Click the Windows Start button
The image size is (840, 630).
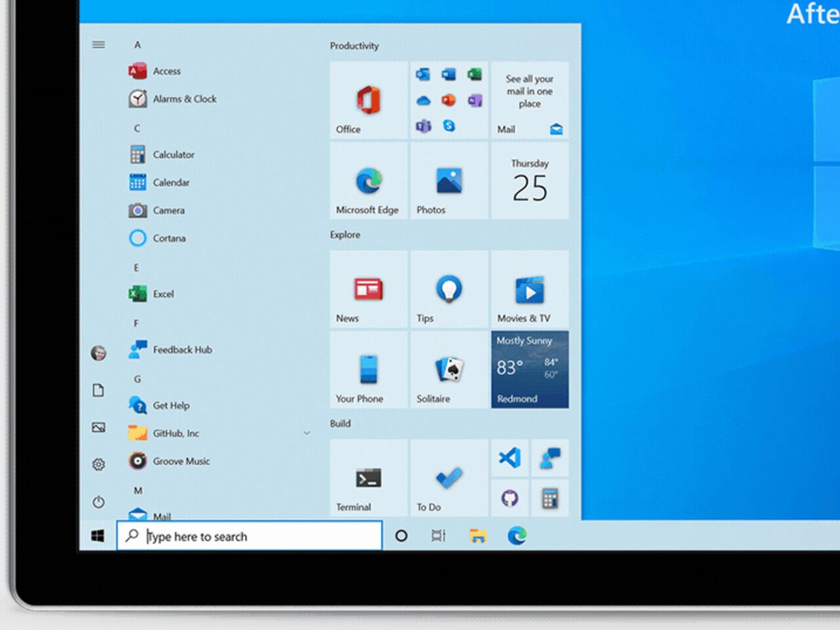click(x=98, y=536)
